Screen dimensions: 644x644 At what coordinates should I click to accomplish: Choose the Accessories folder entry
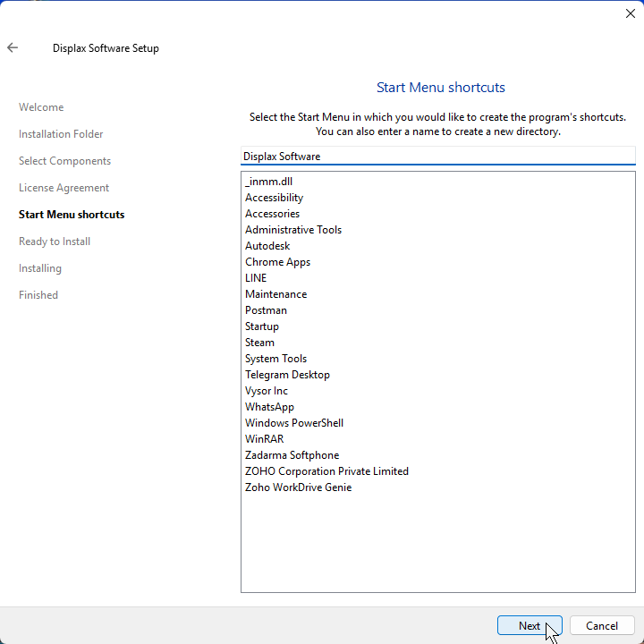tap(272, 214)
